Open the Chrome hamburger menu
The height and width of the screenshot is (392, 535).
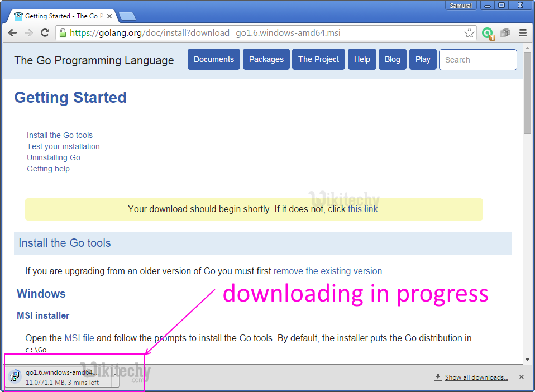(x=523, y=33)
